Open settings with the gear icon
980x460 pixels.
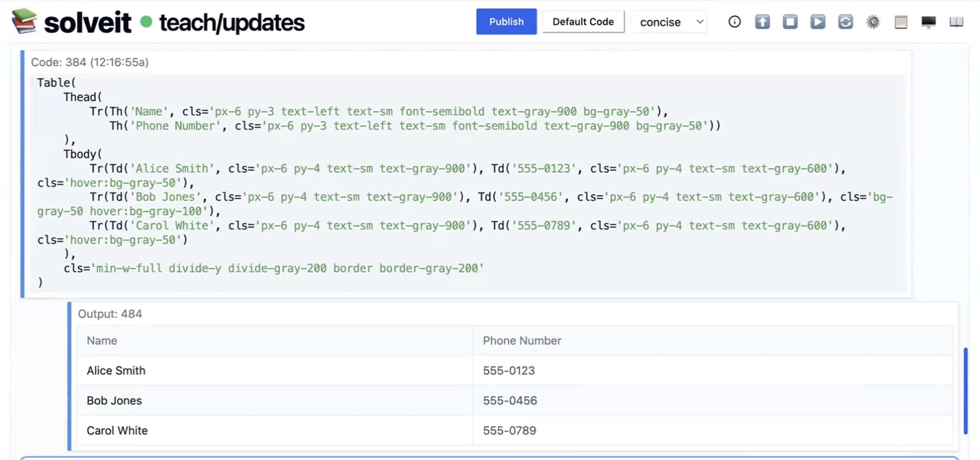click(873, 22)
